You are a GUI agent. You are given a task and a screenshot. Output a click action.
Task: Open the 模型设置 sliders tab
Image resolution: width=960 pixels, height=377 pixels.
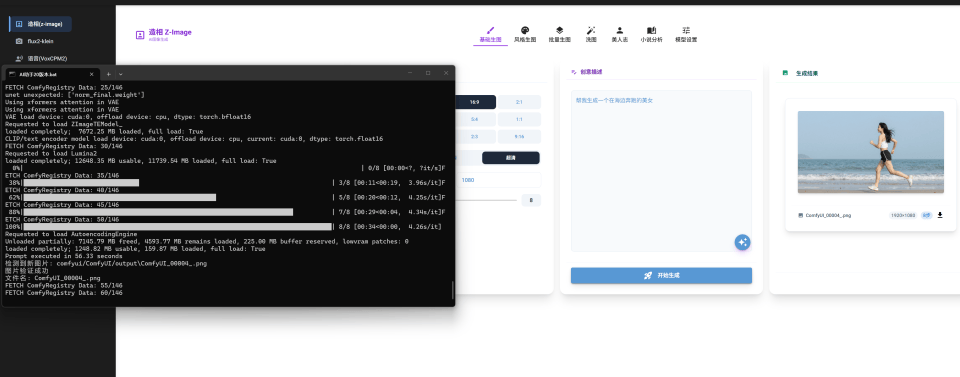pyautogui.click(x=686, y=34)
